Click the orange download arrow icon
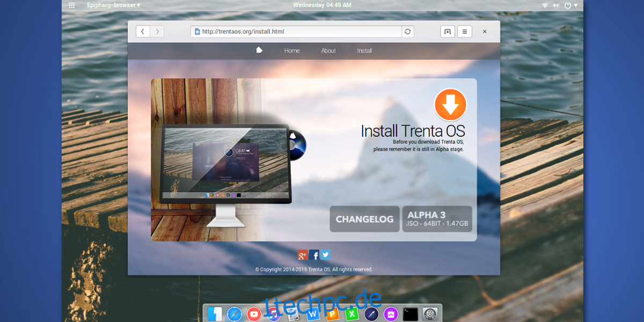This screenshot has height=322, width=644. click(450, 105)
